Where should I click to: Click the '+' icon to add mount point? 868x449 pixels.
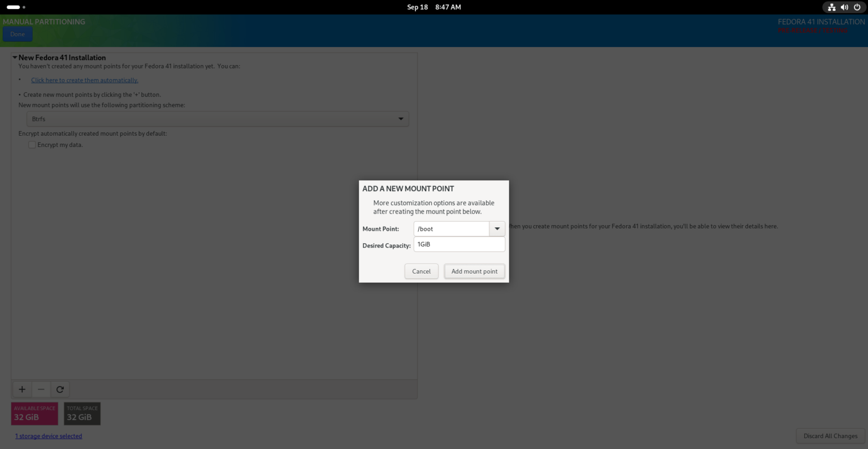pyautogui.click(x=22, y=389)
